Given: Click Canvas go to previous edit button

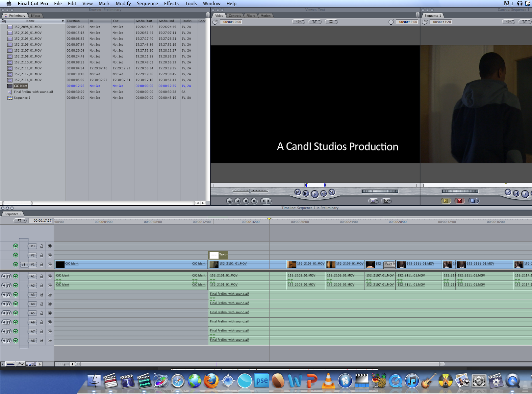Looking at the screenshot, I should [x=508, y=192].
